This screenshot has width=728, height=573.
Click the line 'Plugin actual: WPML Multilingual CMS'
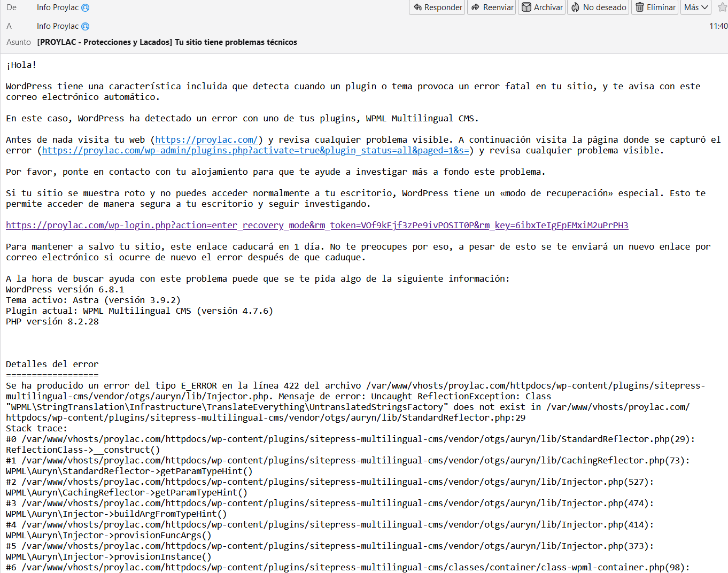click(98, 311)
